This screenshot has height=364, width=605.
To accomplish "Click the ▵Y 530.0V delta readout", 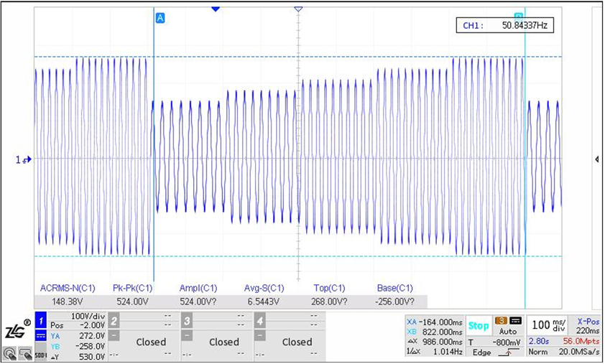I will [78, 357].
